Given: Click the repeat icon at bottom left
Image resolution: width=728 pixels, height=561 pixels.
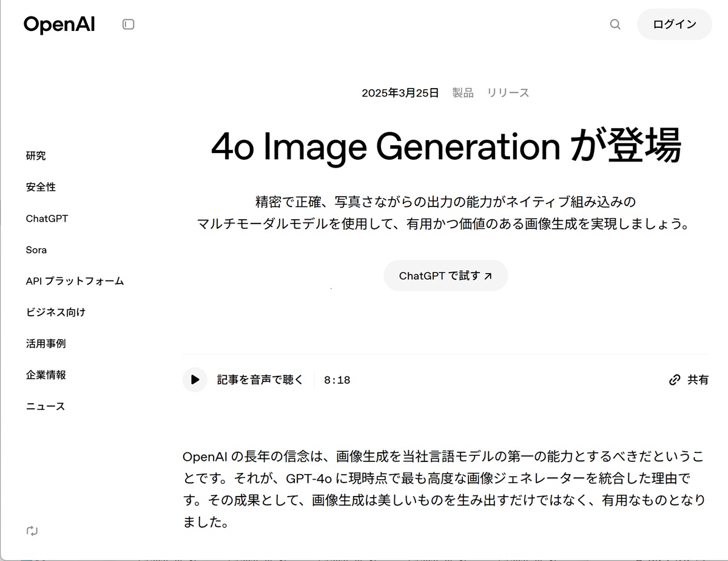Looking at the screenshot, I should [x=32, y=531].
